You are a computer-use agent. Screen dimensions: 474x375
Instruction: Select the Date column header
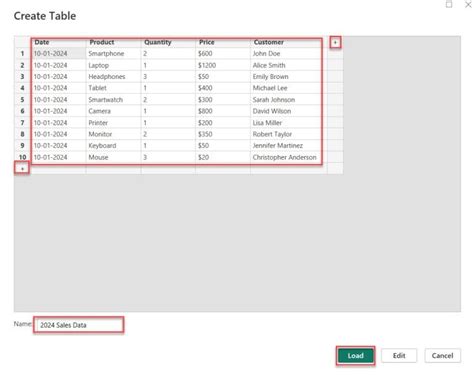59,42
